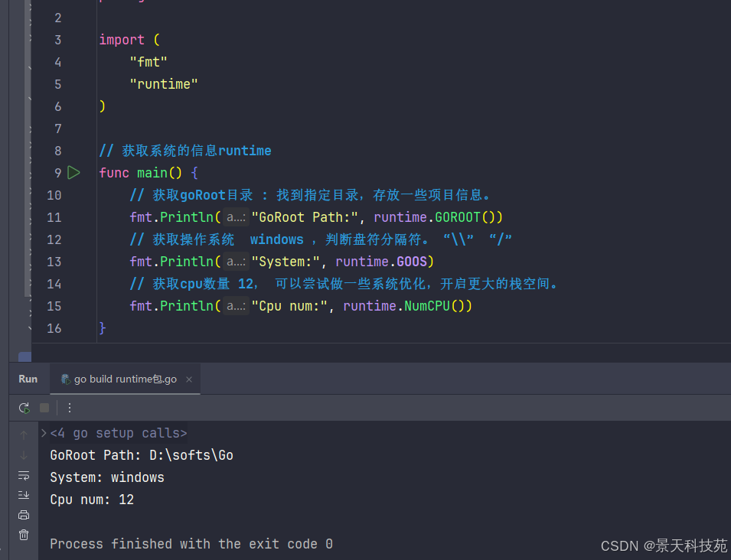731x560 pixels.
Task: Expand the parameter hint on line 11
Action: click(x=236, y=217)
